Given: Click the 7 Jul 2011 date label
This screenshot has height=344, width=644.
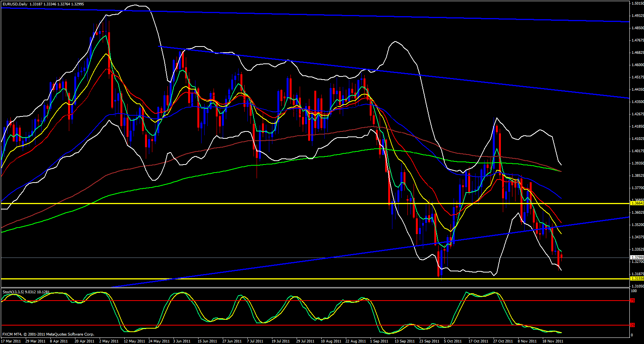Looking at the screenshot, I should (255, 341).
